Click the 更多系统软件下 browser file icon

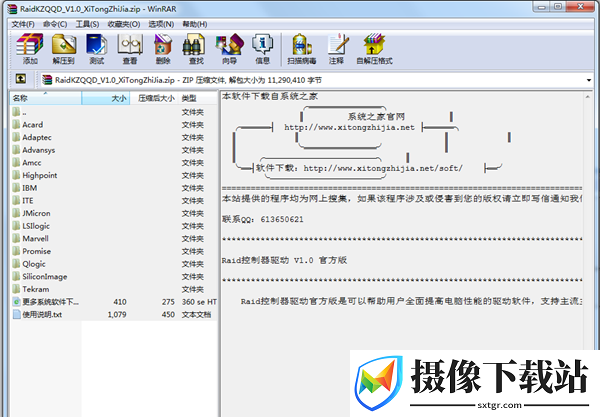pyautogui.click(x=16, y=301)
